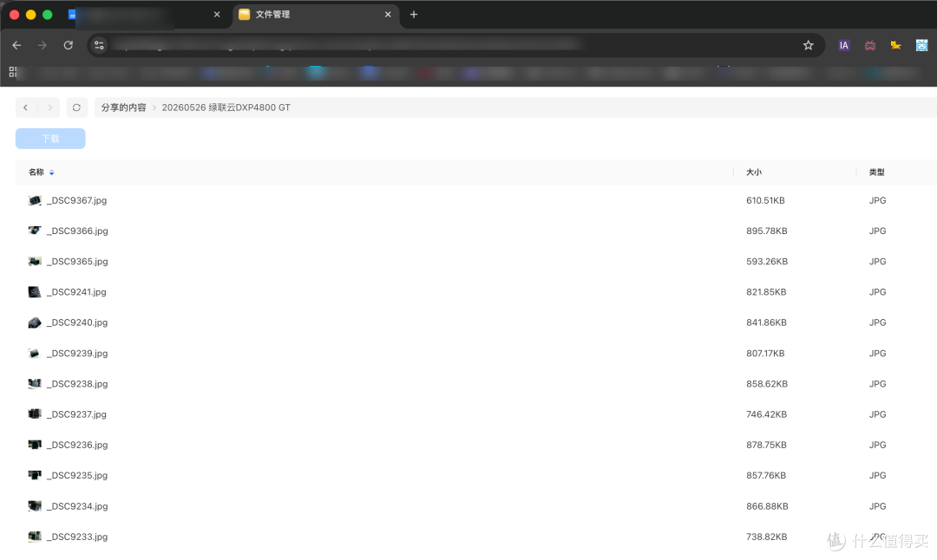The height and width of the screenshot is (560, 937).
Task: Click size value 807.17KB
Action: (765, 354)
